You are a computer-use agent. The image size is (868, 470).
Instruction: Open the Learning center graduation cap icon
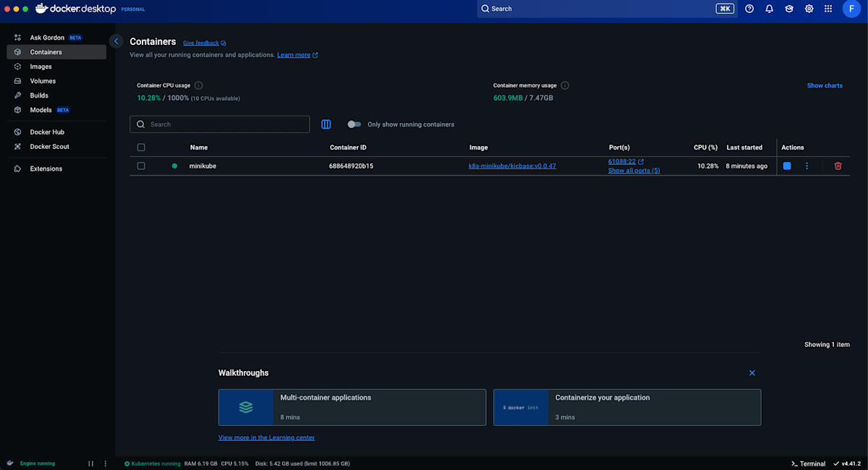pos(789,9)
